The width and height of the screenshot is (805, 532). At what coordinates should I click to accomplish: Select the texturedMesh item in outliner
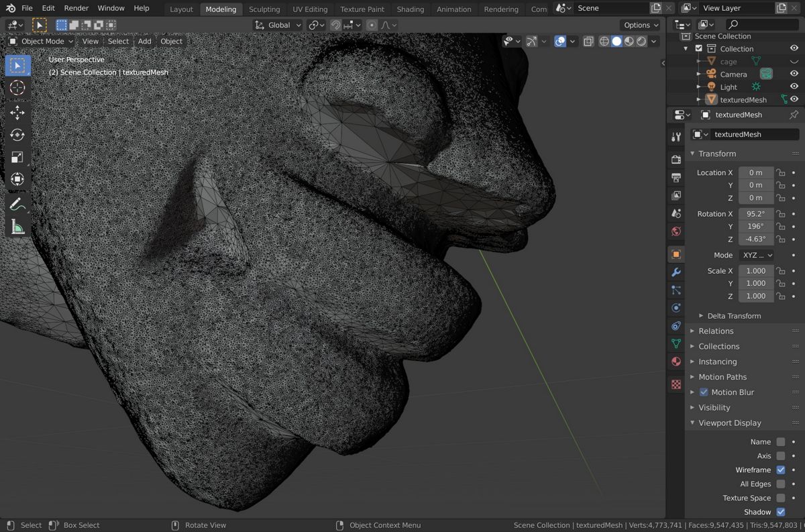point(743,100)
